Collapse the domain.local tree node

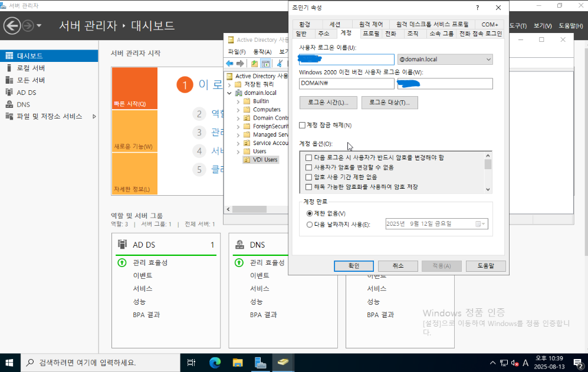point(230,93)
